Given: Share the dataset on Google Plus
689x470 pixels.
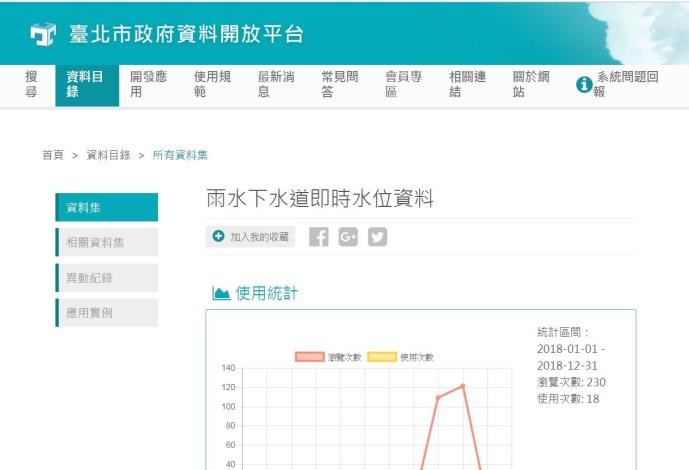Looking at the screenshot, I should [x=348, y=237].
